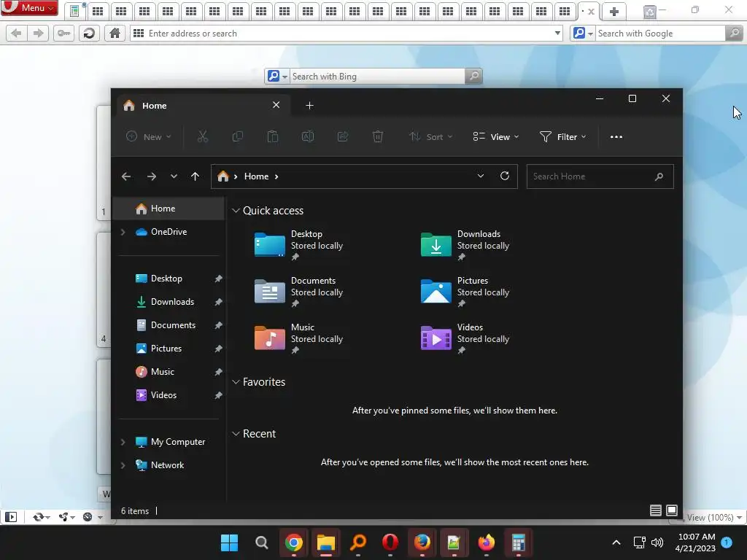The height and width of the screenshot is (560, 747).
Task: Select Home in the navigation pane
Action: (169, 209)
